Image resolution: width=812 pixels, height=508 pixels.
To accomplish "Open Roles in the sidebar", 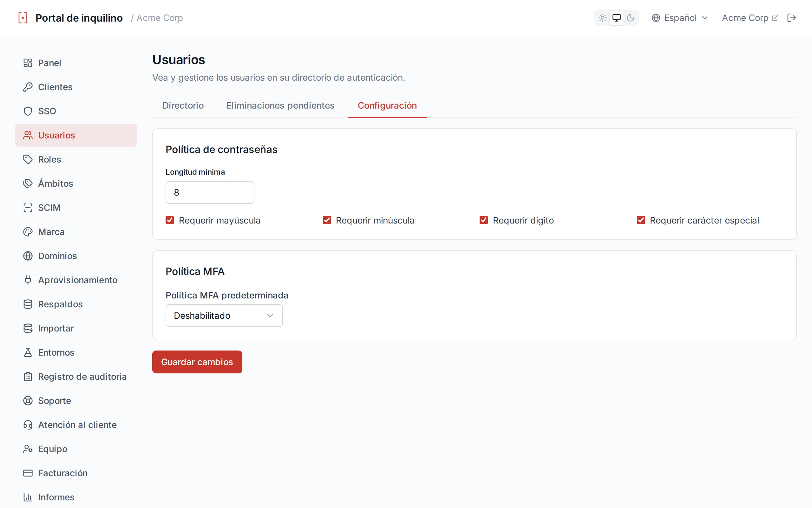I will pyautogui.click(x=76, y=159).
